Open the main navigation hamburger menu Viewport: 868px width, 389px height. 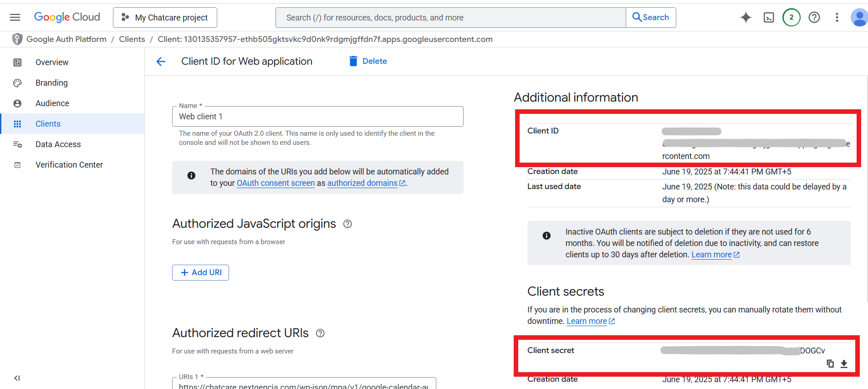[x=15, y=17]
